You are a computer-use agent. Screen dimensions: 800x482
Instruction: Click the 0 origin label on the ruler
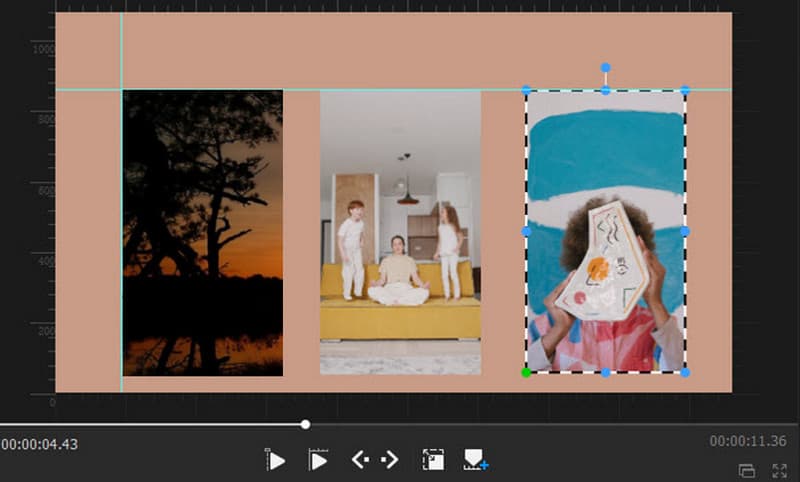(x=52, y=403)
